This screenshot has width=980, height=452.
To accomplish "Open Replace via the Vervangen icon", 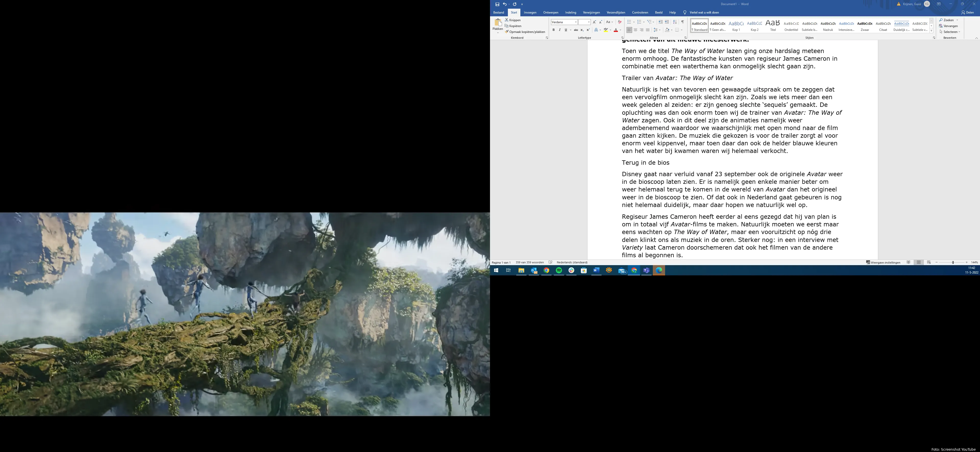I will [948, 26].
